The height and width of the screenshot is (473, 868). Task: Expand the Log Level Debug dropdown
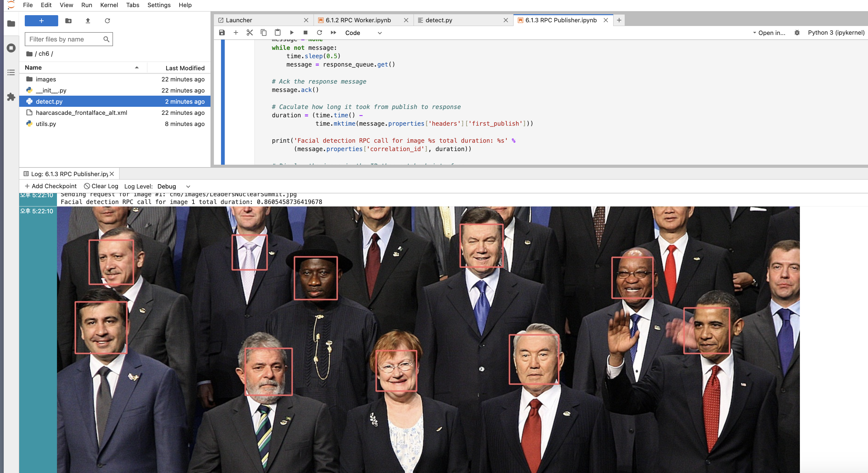[174, 186]
